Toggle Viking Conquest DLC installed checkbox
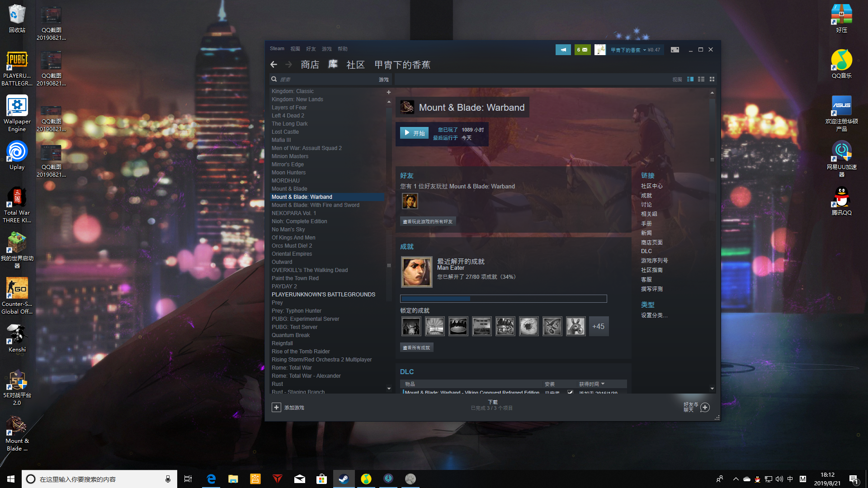This screenshot has width=868, height=488. 570,392
